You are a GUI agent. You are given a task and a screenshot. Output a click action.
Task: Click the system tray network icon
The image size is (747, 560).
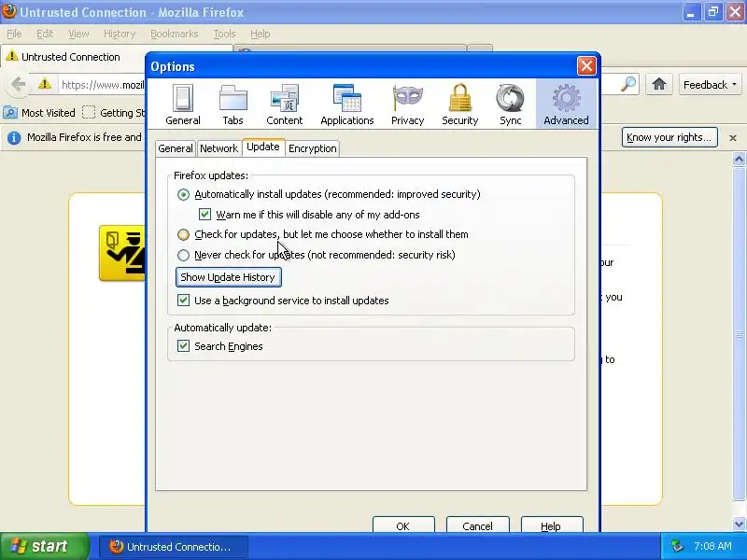678,546
